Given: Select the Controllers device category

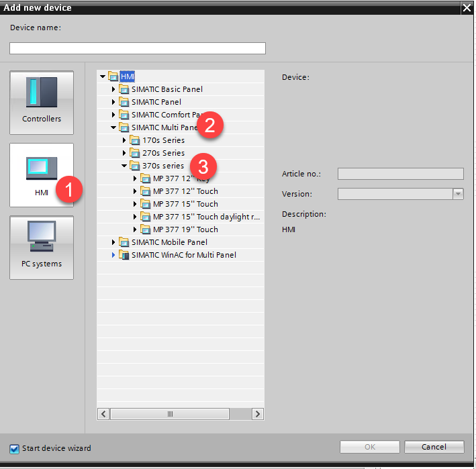Looking at the screenshot, I should coord(42,103).
